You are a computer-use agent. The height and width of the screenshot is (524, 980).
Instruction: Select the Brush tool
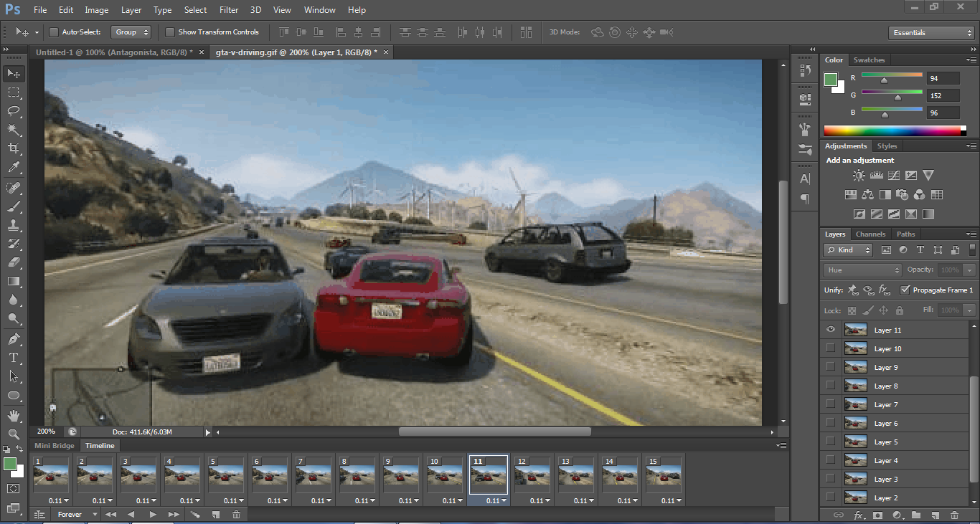point(14,206)
